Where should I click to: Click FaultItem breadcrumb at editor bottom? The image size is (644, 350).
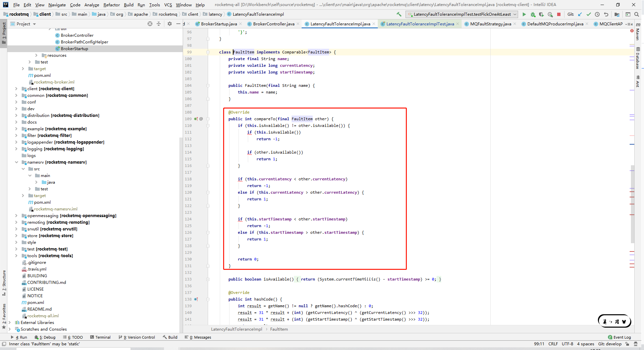pyautogui.click(x=279, y=329)
